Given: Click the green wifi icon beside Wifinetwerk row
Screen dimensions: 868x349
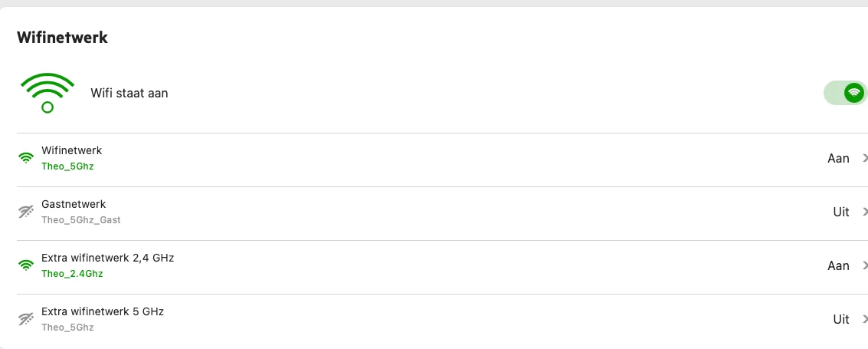Looking at the screenshot, I should (x=26, y=159).
